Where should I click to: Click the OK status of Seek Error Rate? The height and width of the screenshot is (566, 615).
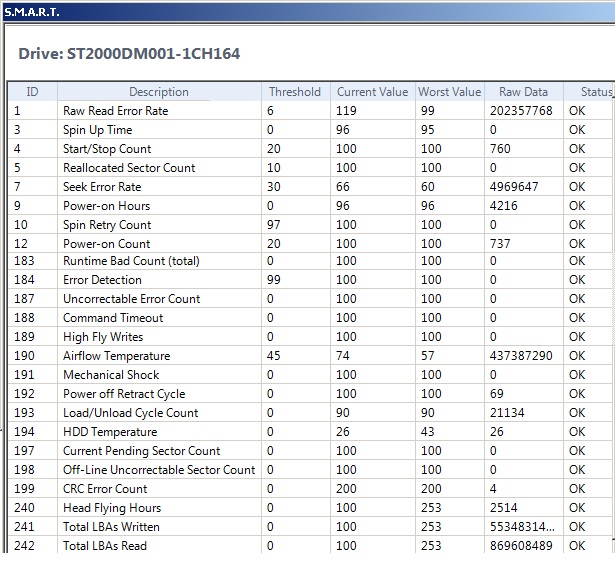pos(577,187)
